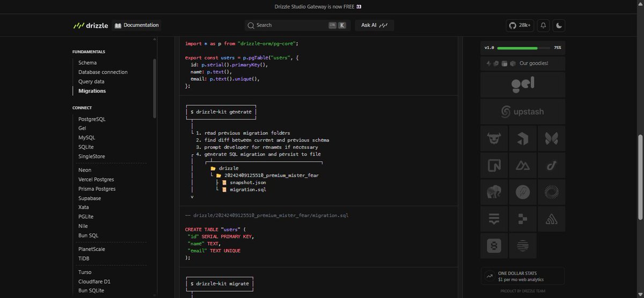The image size is (644, 298).
Task: Click the butterfly sponsor icon
Action: [551, 139]
